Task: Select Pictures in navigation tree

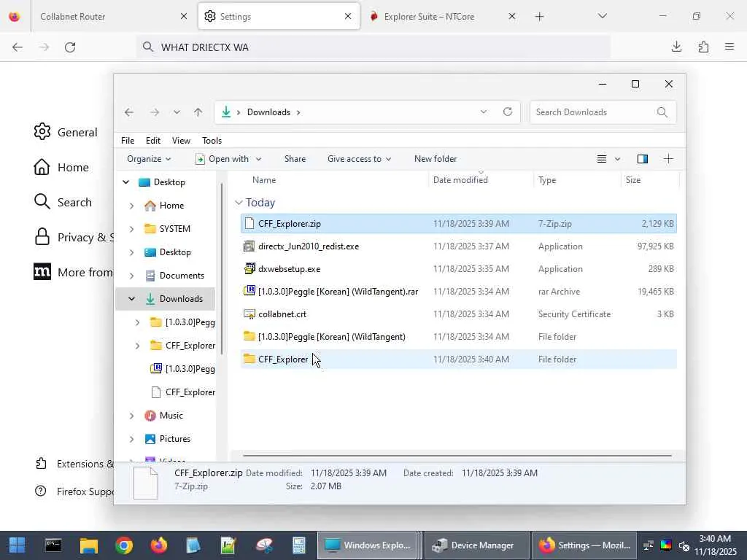Action: (x=174, y=439)
